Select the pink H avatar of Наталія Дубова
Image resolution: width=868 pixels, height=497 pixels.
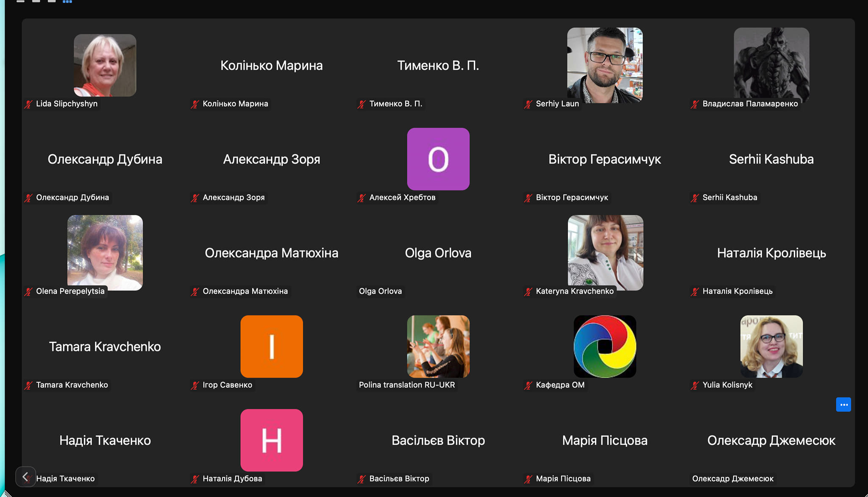(272, 440)
